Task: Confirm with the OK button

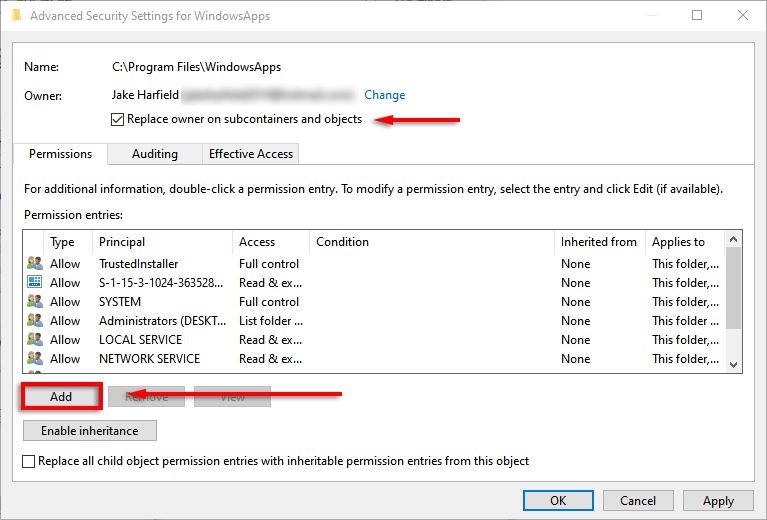Action: [557, 500]
